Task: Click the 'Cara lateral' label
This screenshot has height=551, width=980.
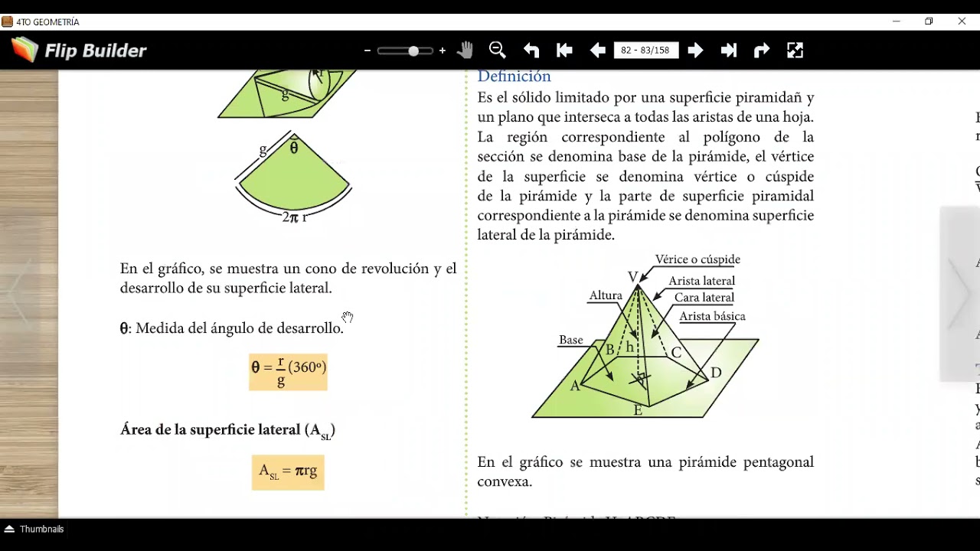Action: click(704, 298)
